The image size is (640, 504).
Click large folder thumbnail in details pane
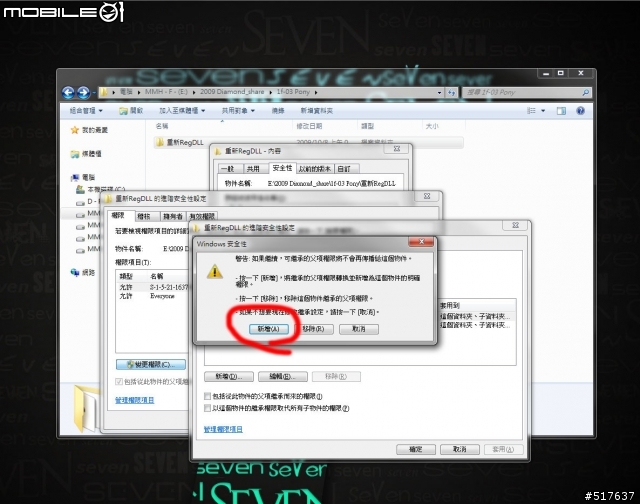(x=87, y=408)
